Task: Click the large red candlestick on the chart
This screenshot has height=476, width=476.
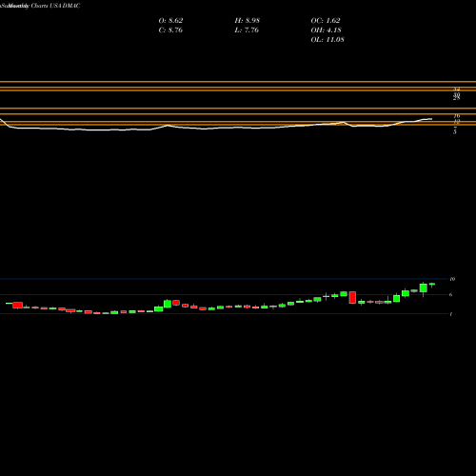Action: [352, 298]
